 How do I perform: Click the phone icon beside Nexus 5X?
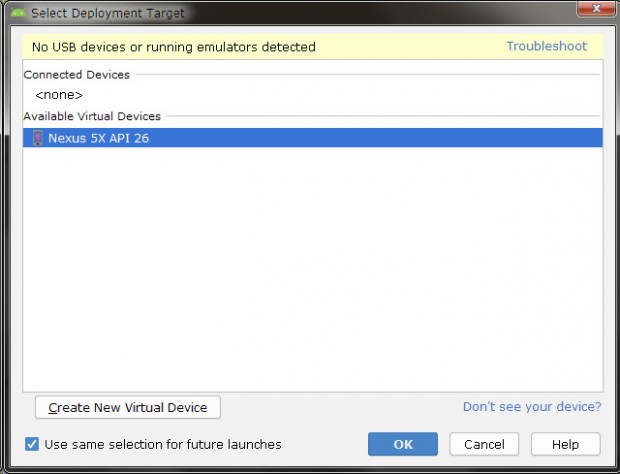(x=38, y=138)
